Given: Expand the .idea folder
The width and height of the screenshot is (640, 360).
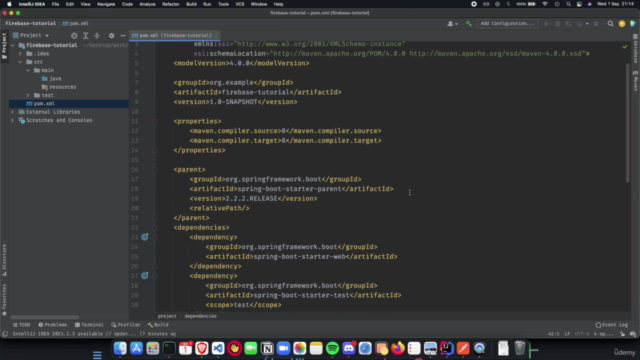Looking at the screenshot, I should [x=20, y=53].
